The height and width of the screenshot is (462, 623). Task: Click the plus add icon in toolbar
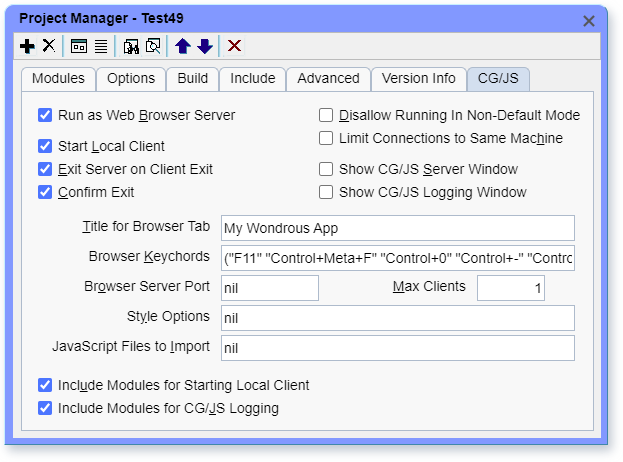(x=27, y=46)
